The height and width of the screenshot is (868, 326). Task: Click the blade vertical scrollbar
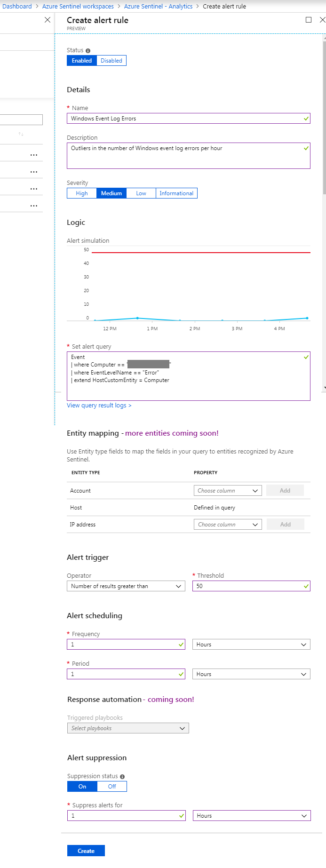[x=324, y=118]
